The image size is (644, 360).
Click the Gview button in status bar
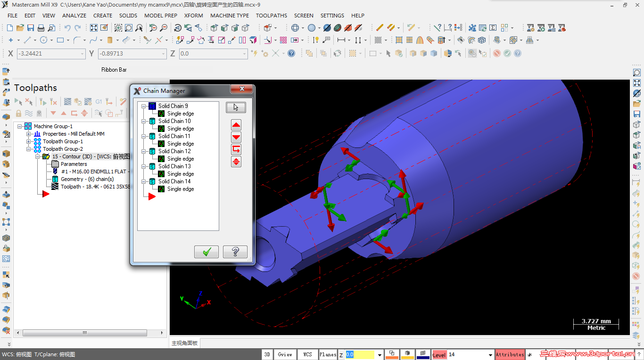285,354
